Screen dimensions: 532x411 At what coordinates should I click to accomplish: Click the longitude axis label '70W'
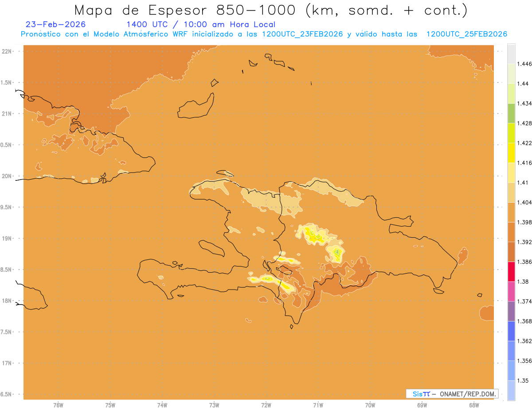pos(370,405)
